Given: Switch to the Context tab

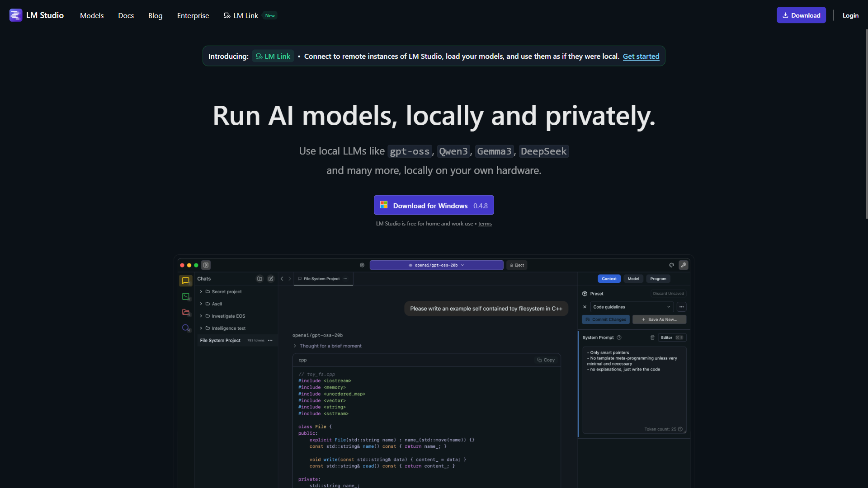Looking at the screenshot, I should [609, 279].
